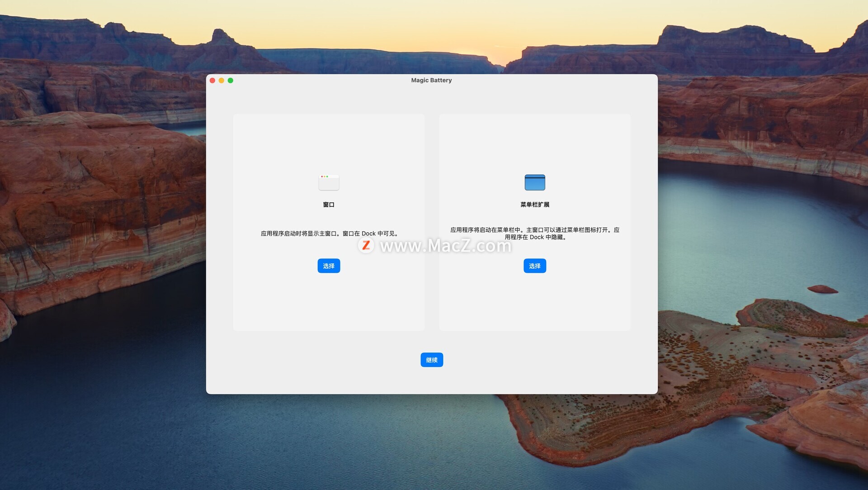868x490 pixels.
Task: Click the 窗口 heading label
Action: (329, 205)
